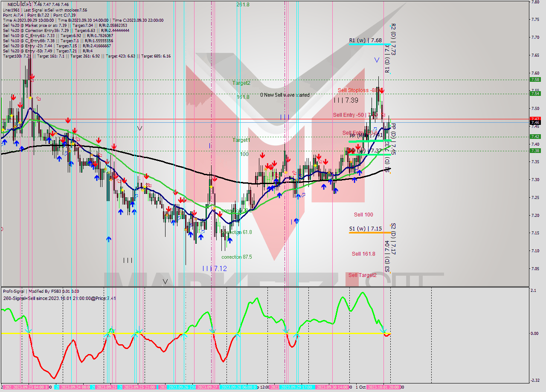Viewport: 546px width, 392px height.
Task: Select the '2023.10.01 20:00' time axis label
Action: (383, 387)
